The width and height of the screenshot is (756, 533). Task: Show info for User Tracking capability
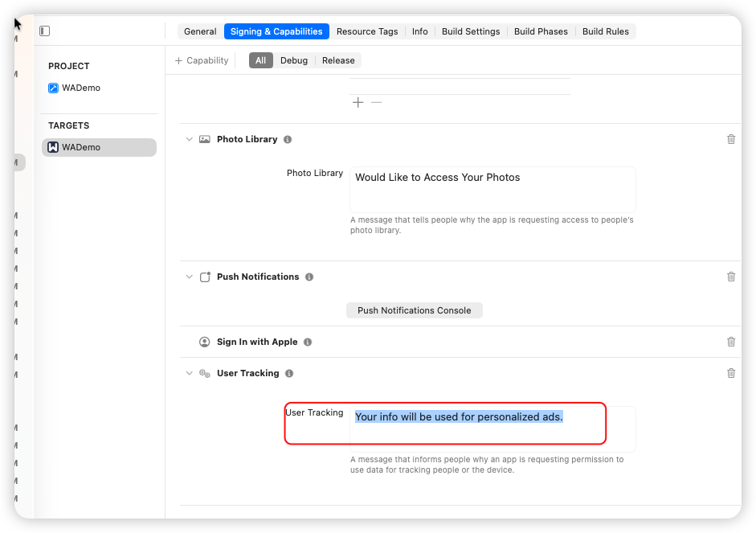289,373
